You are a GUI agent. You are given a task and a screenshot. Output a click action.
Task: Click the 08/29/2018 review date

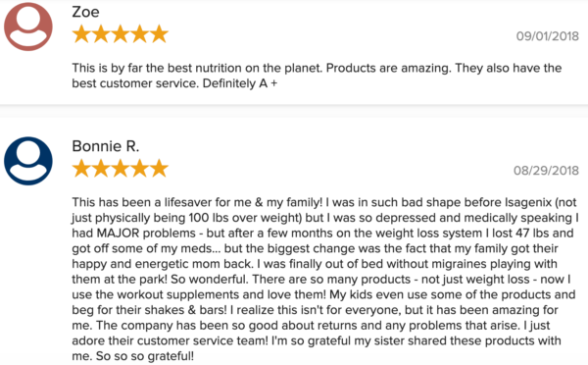(546, 171)
